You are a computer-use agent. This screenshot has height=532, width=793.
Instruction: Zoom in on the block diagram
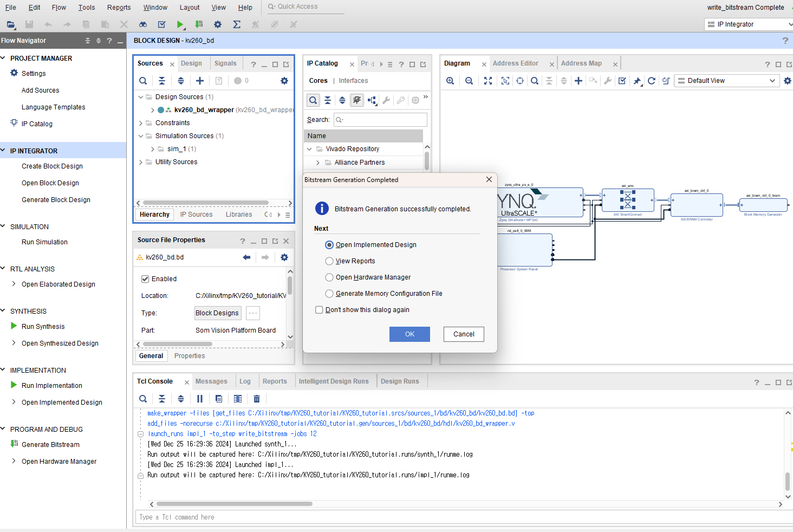[450, 81]
